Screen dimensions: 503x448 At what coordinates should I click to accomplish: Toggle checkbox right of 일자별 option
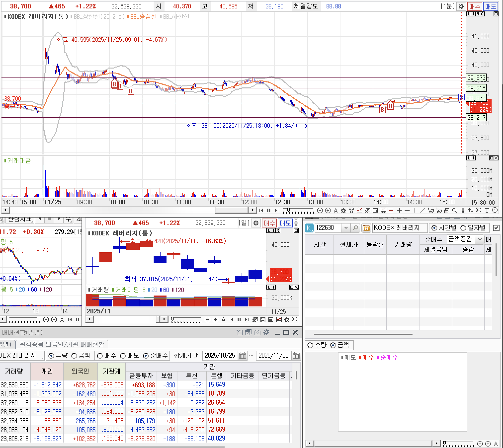pyautogui.click(x=496, y=228)
